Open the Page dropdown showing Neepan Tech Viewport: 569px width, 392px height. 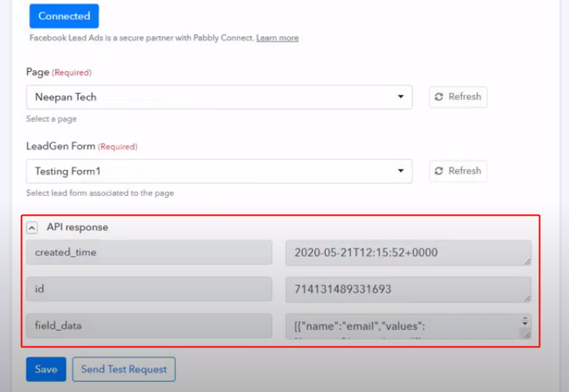coord(219,97)
